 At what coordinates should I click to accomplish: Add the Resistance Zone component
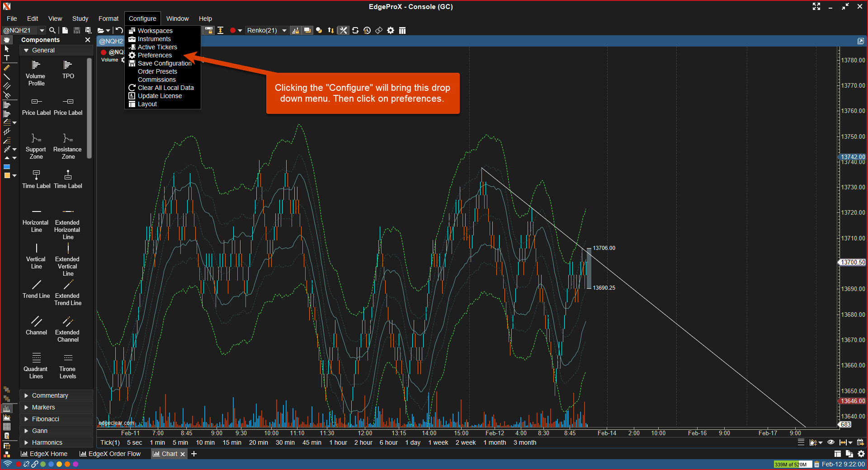click(68, 146)
